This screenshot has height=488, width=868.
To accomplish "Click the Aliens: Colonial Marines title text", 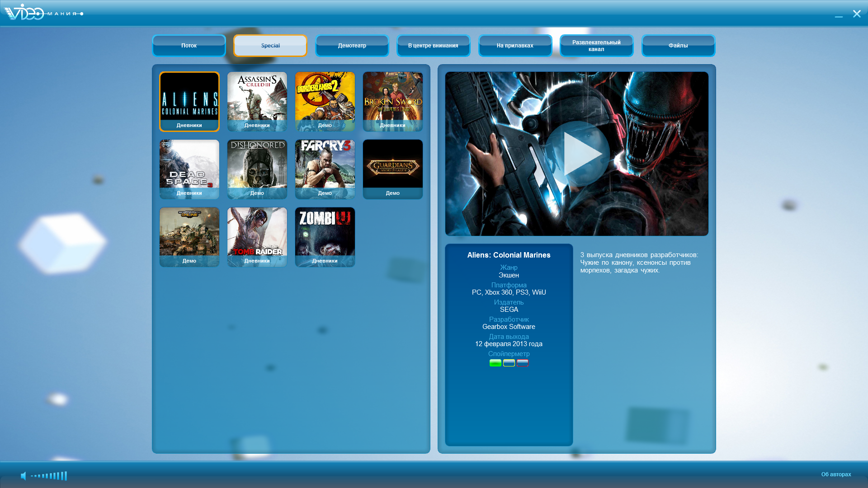I will tap(509, 255).
